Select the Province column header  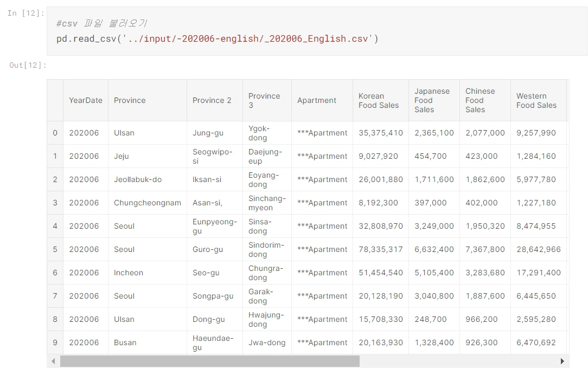pos(148,100)
